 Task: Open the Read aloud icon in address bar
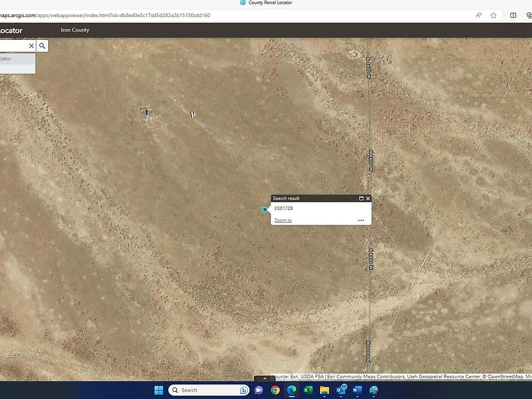coord(478,16)
